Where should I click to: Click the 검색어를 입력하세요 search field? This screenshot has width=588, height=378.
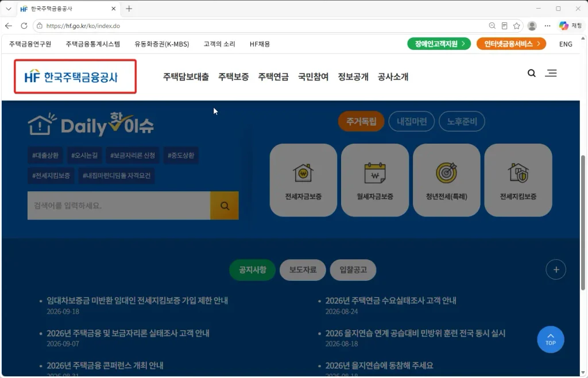click(119, 206)
